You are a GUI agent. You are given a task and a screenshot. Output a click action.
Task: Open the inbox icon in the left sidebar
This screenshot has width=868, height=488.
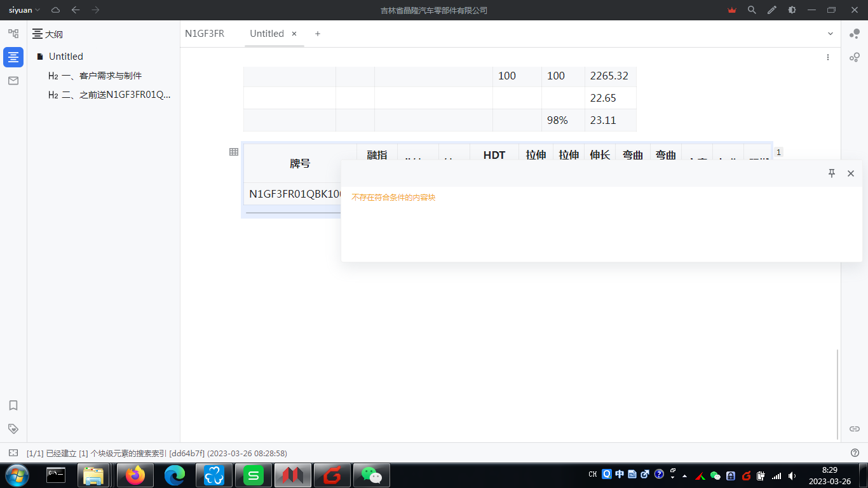pos(13,81)
